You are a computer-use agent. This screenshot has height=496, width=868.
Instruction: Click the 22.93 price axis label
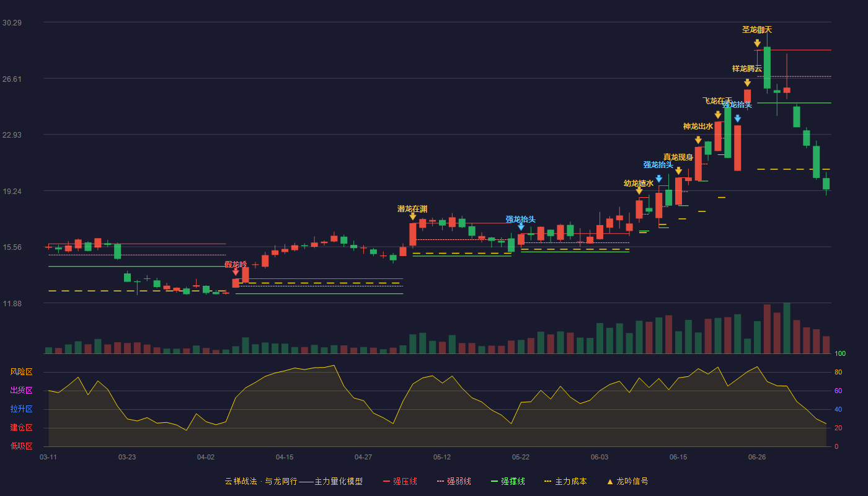point(12,135)
